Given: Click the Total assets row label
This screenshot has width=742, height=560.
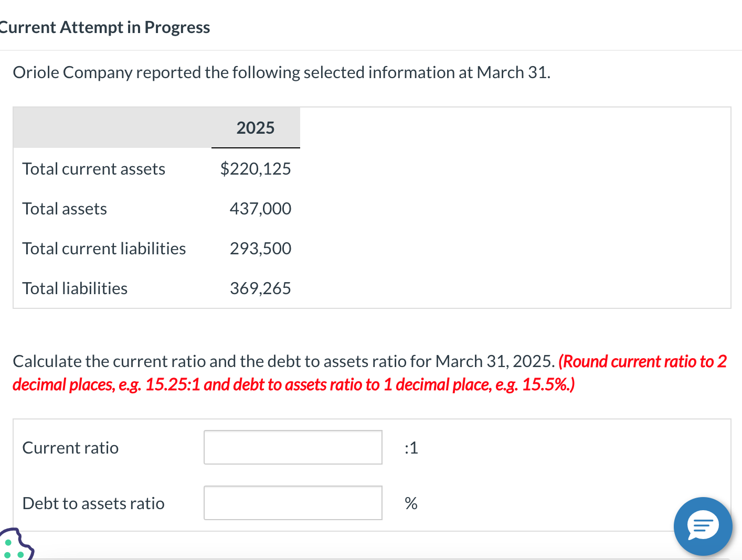Looking at the screenshot, I should (x=64, y=209).
